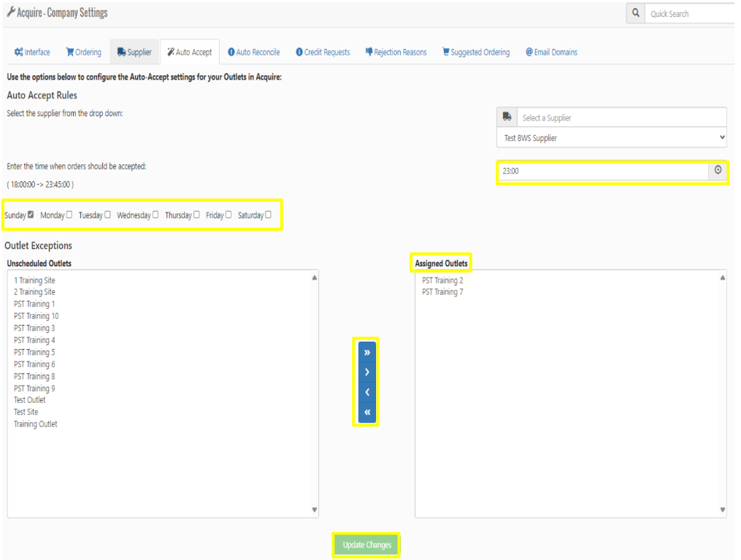The height and width of the screenshot is (560, 741).
Task: Remove all assigned outlets with double-left arrow
Action: coord(366,413)
